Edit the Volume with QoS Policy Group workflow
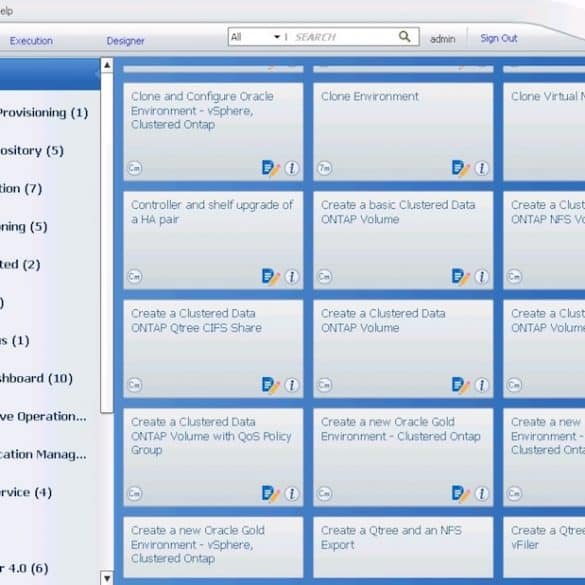 (x=270, y=494)
